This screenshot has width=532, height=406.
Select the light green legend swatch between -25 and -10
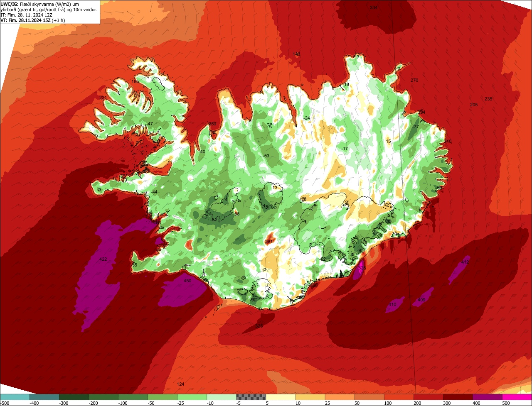pyautogui.click(x=192, y=397)
